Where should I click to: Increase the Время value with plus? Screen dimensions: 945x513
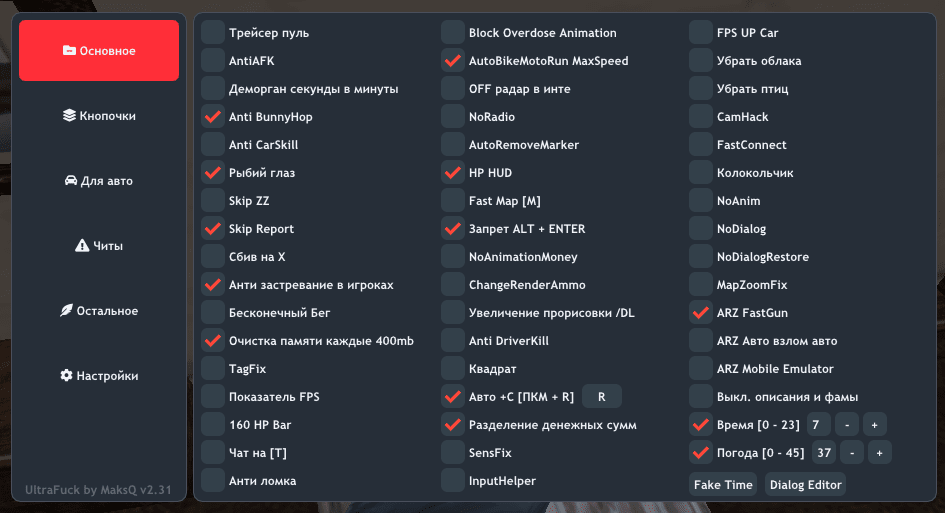click(874, 425)
